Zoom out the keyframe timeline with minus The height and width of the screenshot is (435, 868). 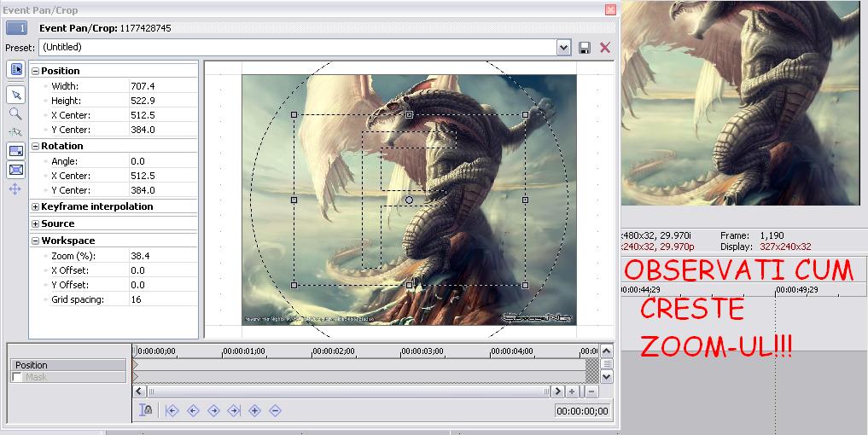click(x=591, y=391)
